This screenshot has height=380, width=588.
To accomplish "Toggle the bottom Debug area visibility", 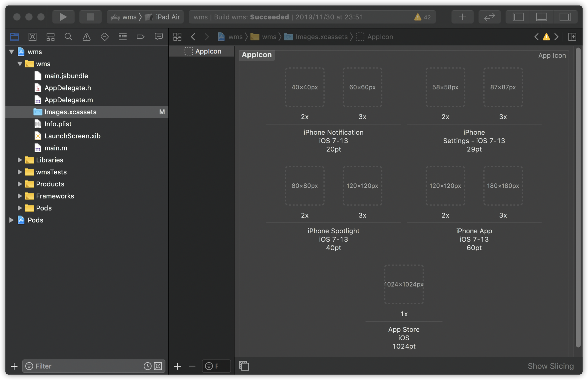I will click(x=541, y=17).
